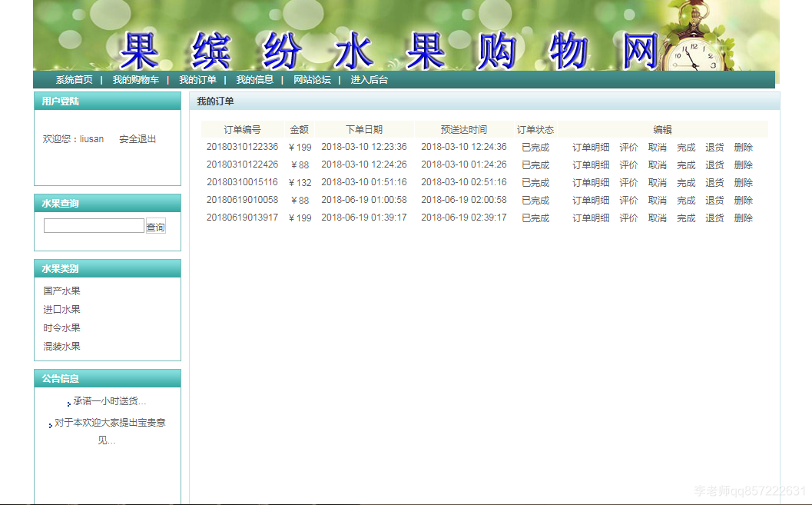Image resolution: width=812 pixels, height=505 pixels.
Task: Log out using 安全退出 link
Action: (x=138, y=138)
